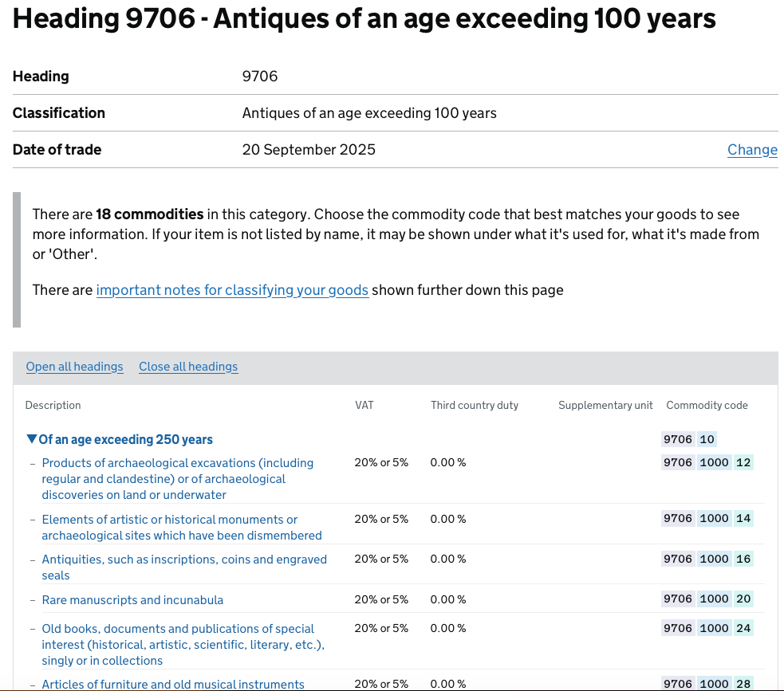The image size is (784, 691).
Task: Click 'Of an age exceeding 250 years' heading text
Action: [125, 439]
